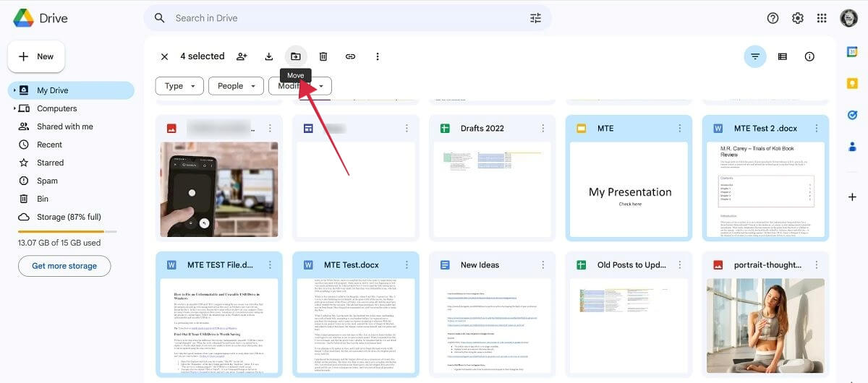
Task: Open Google Calendar side panel
Action: 852,51
